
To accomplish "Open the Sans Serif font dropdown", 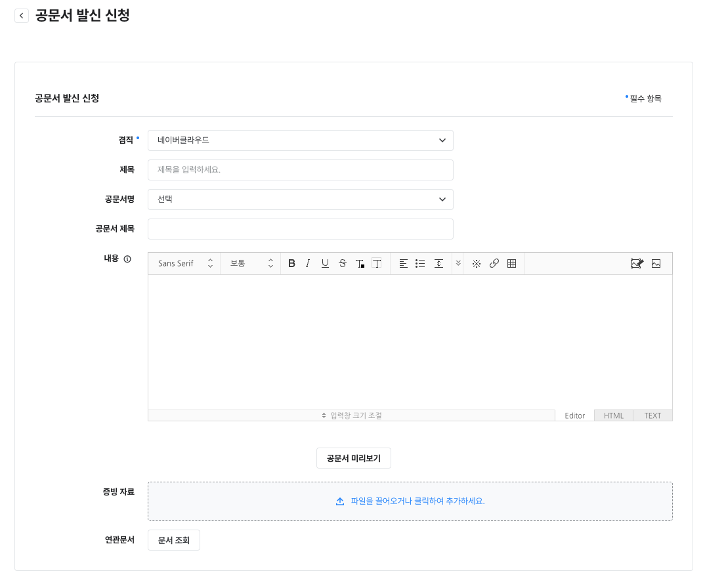I will pyautogui.click(x=185, y=263).
